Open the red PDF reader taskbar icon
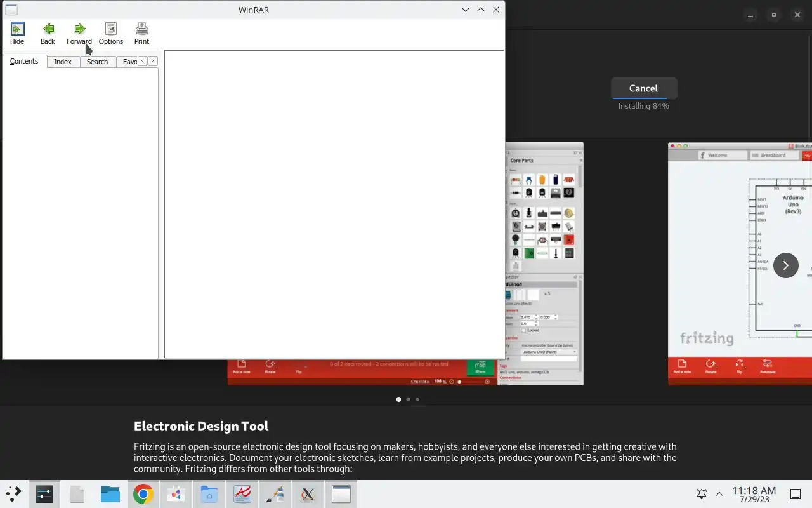This screenshot has height=508, width=812. tap(242, 494)
